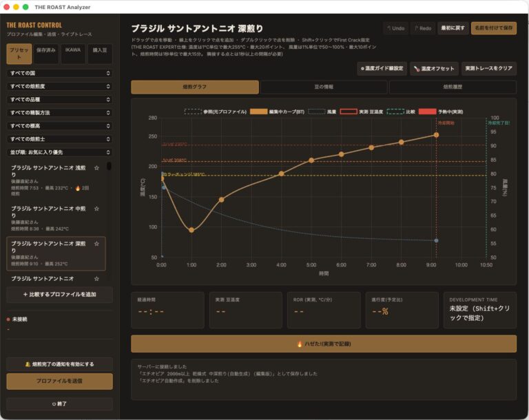Toggle 実測 豆温度 legend visibility
529x420 pixels.
point(362,112)
